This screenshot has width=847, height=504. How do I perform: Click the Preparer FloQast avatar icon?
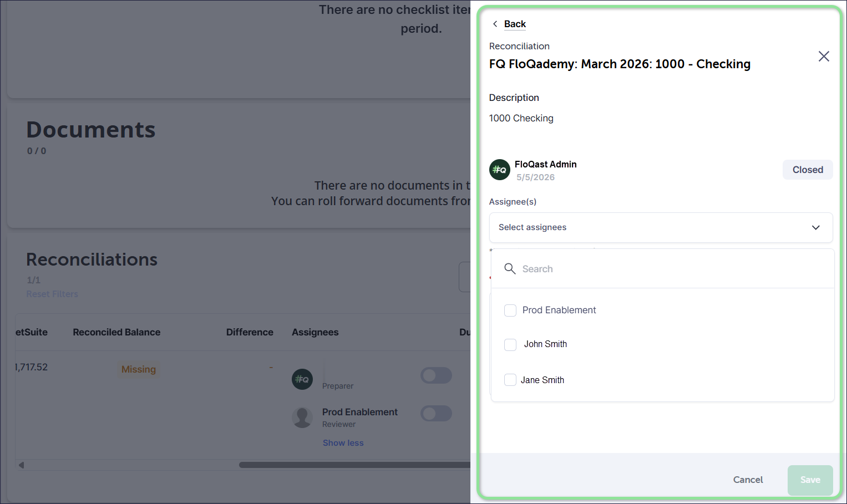coord(302,379)
